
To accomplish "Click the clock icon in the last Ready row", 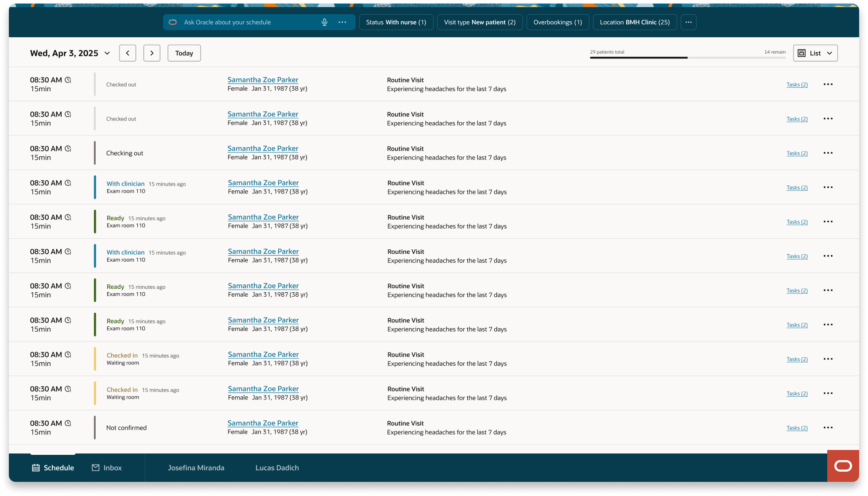I will click(68, 320).
